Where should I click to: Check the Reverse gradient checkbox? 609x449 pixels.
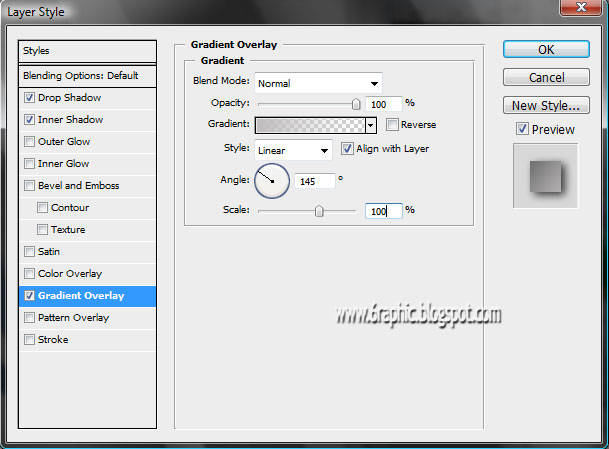coord(392,125)
